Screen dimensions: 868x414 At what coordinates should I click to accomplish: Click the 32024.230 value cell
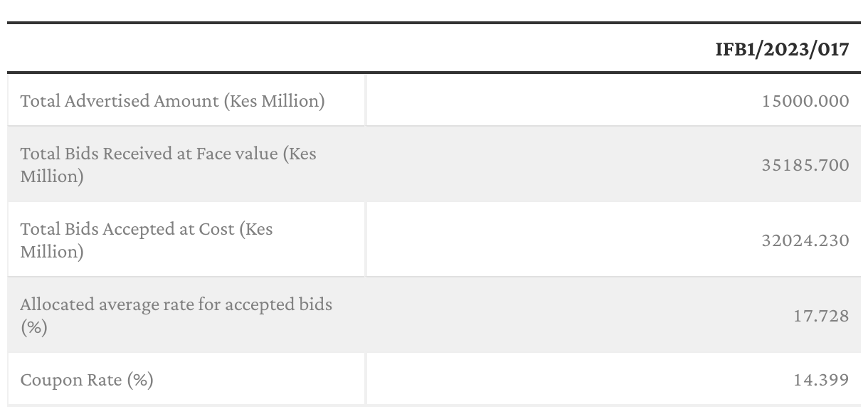(805, 240)
